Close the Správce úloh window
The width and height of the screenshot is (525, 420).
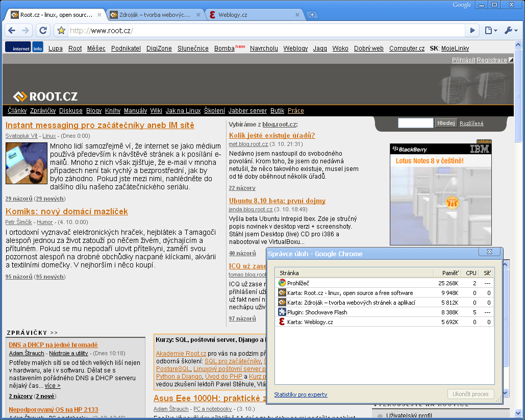click(x=489, y=252)
